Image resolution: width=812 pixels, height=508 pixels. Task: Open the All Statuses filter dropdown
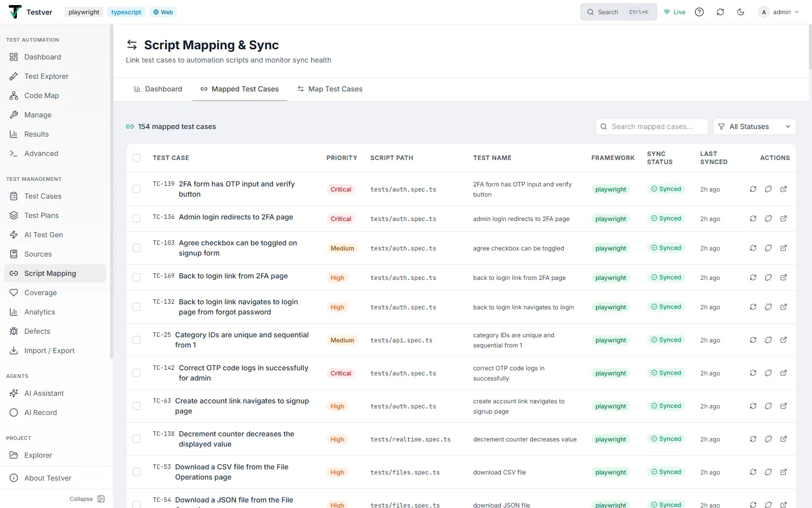755,126
